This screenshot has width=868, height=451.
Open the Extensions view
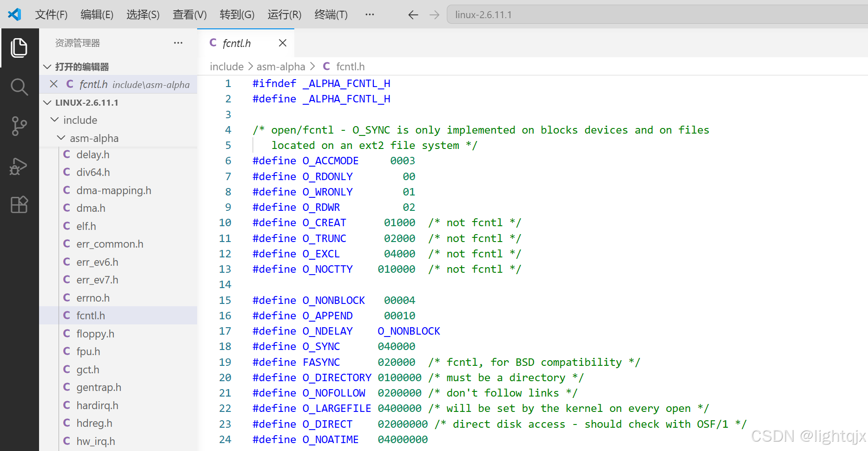click(19, 205)
